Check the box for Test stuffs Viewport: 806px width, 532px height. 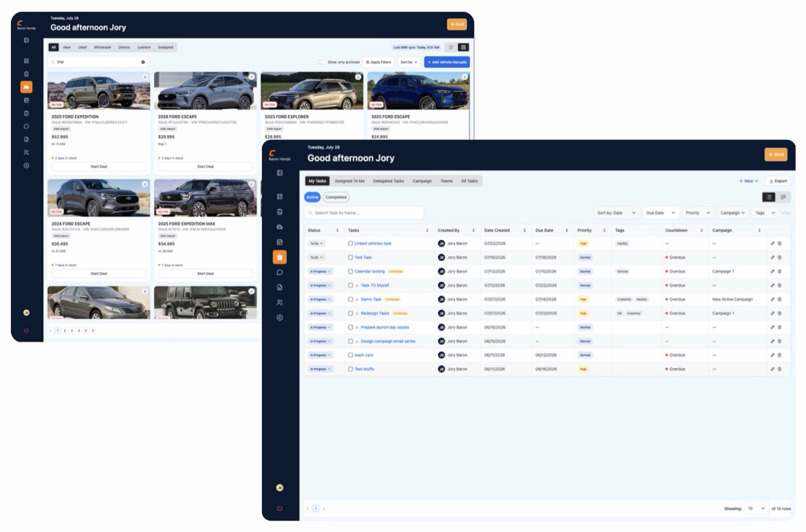pos(350,369)
